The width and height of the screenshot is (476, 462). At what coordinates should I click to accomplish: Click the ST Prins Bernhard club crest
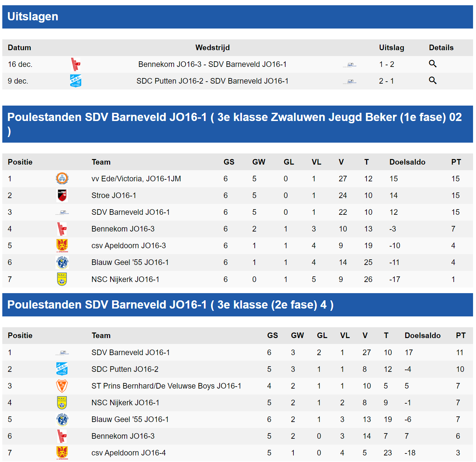point(63,386)
